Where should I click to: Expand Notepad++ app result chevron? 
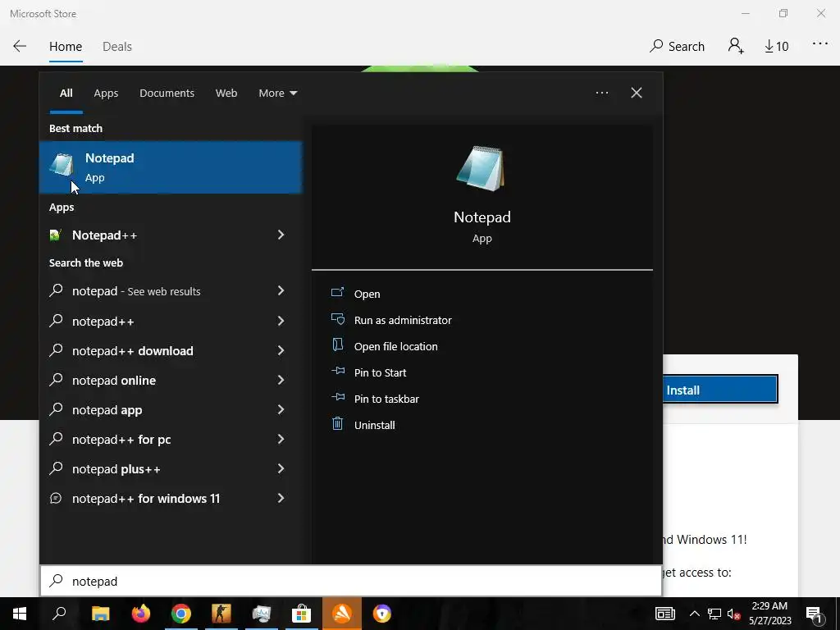(x=281, y=235)
